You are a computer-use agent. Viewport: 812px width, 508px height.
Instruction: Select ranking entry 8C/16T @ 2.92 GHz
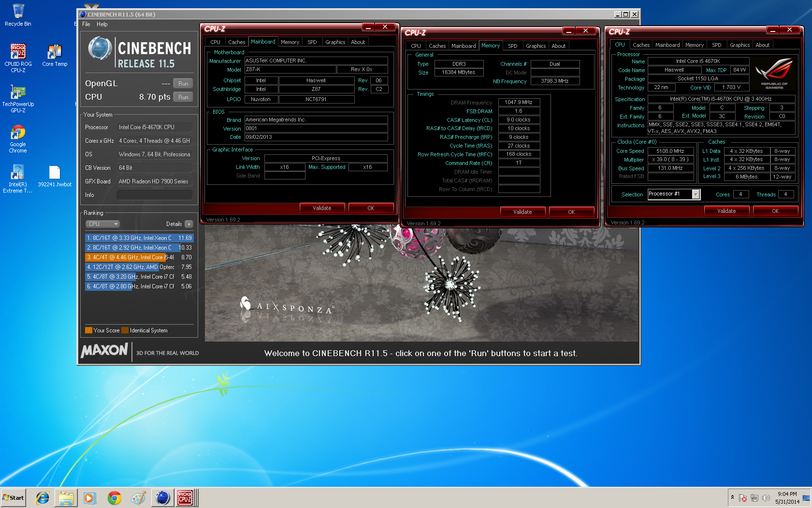(x=139, y=248)
